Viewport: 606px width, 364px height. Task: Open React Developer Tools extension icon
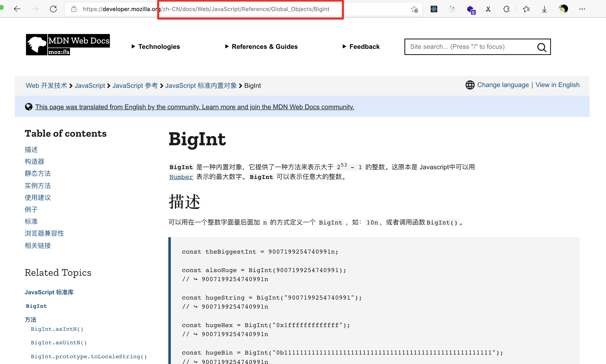(434, 9)
